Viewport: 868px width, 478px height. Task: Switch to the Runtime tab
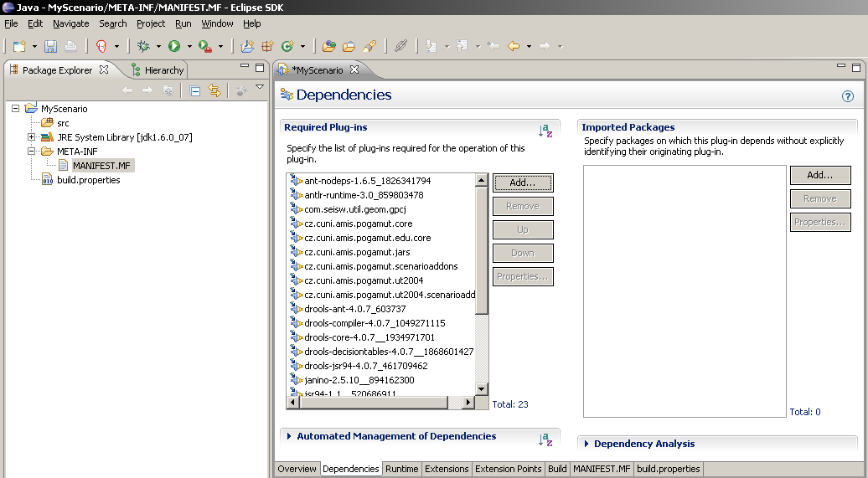(402, 469)
